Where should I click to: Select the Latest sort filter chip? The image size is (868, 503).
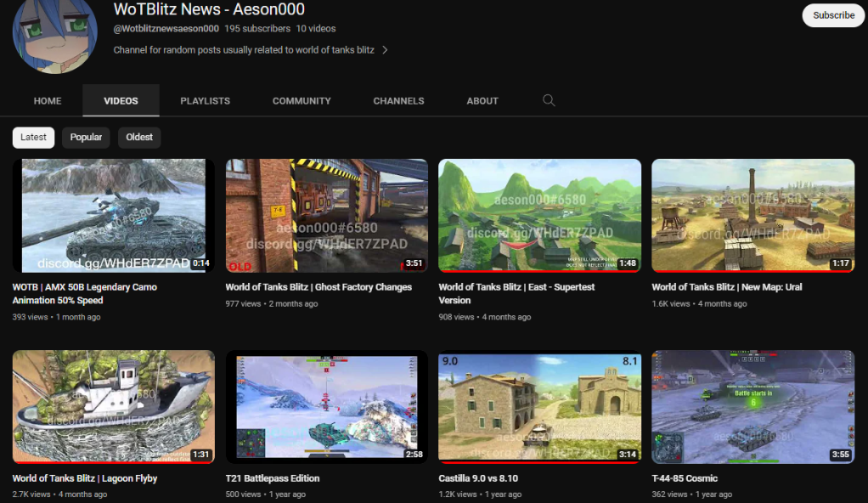click(34, 138)
